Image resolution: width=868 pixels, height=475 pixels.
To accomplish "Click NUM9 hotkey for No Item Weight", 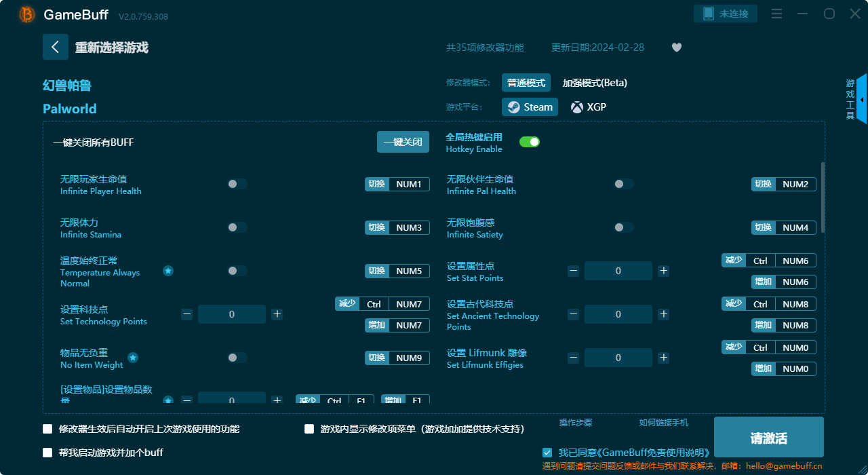I will tap(397, 358).
